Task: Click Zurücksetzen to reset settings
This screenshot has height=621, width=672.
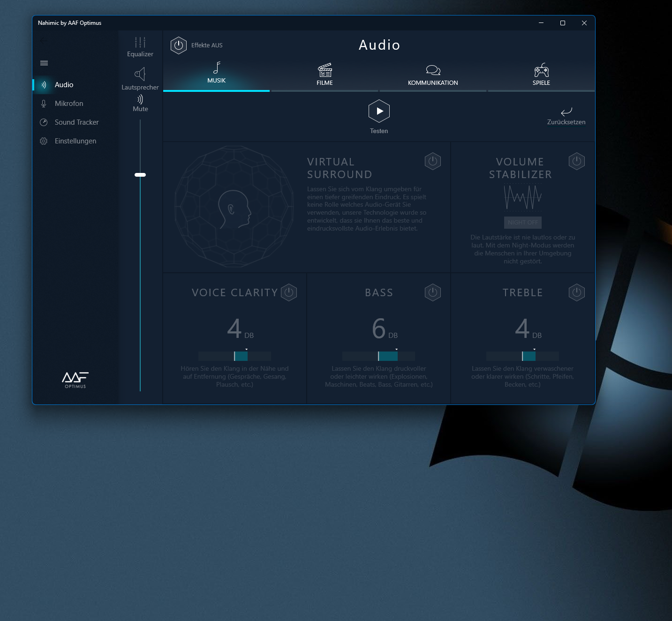Action: pos(566,116)
